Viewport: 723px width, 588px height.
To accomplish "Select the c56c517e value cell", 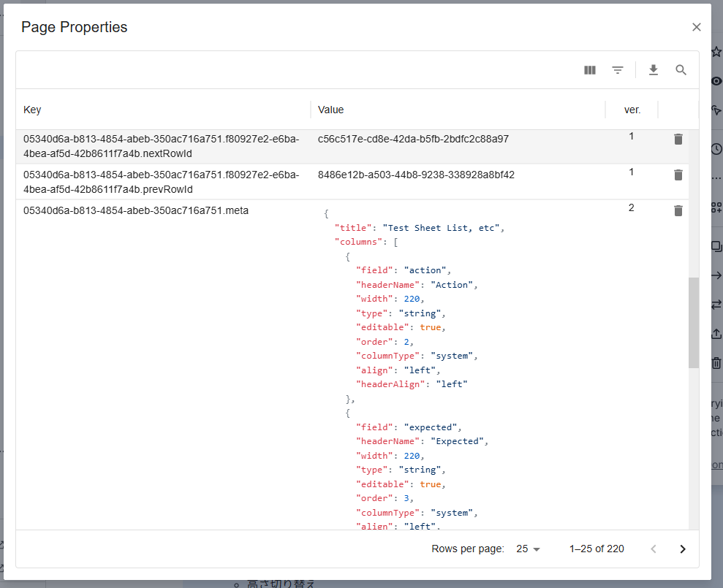I will (x=413, y=139).
